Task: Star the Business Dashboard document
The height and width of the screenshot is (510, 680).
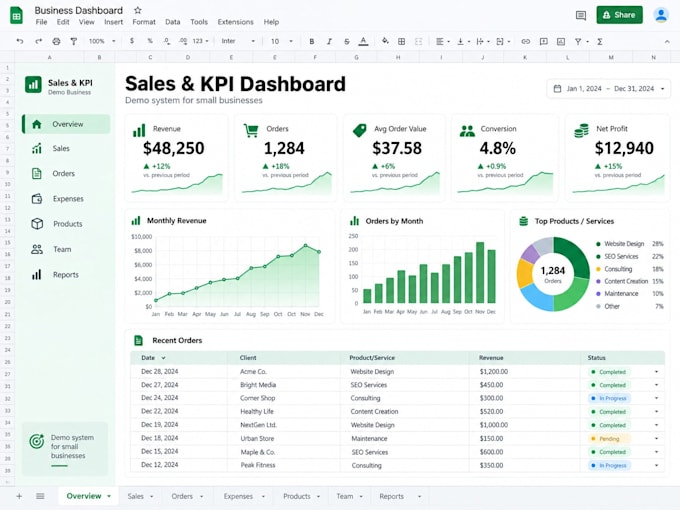Action: (x=137, y=10)
